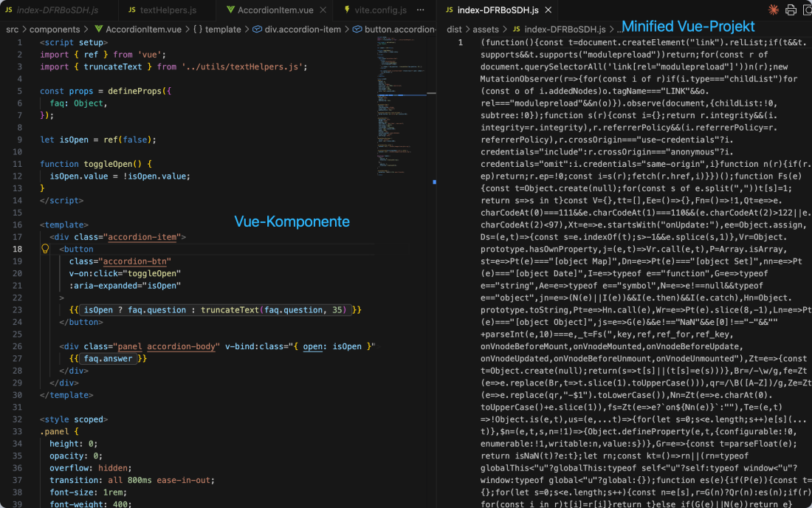
Task: Click "<style scoped>" on line 32
Action: [74, 419]
